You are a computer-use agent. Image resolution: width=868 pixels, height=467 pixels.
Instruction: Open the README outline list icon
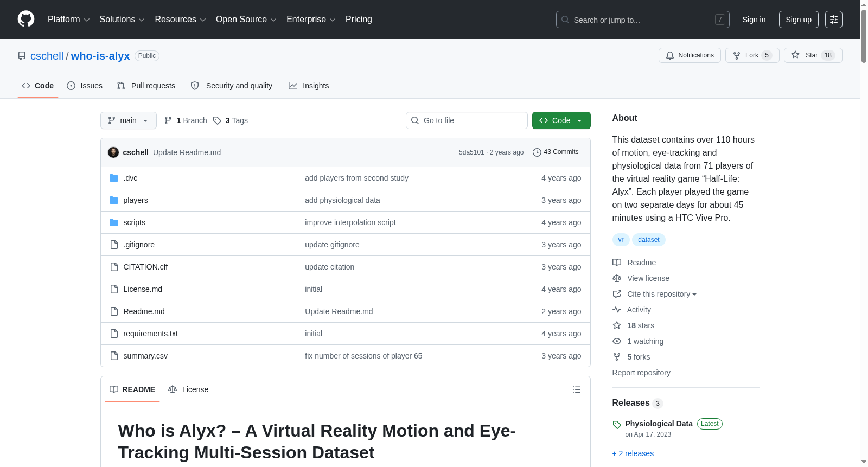577,389
